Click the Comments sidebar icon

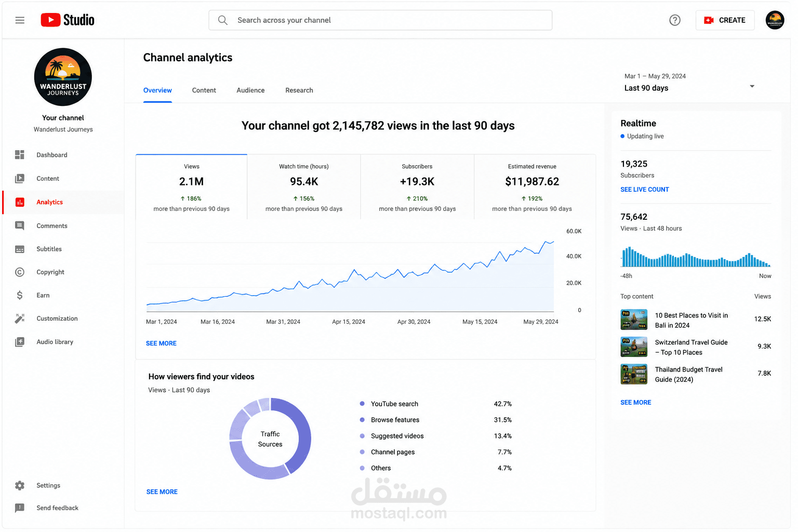tap(20, 226)
